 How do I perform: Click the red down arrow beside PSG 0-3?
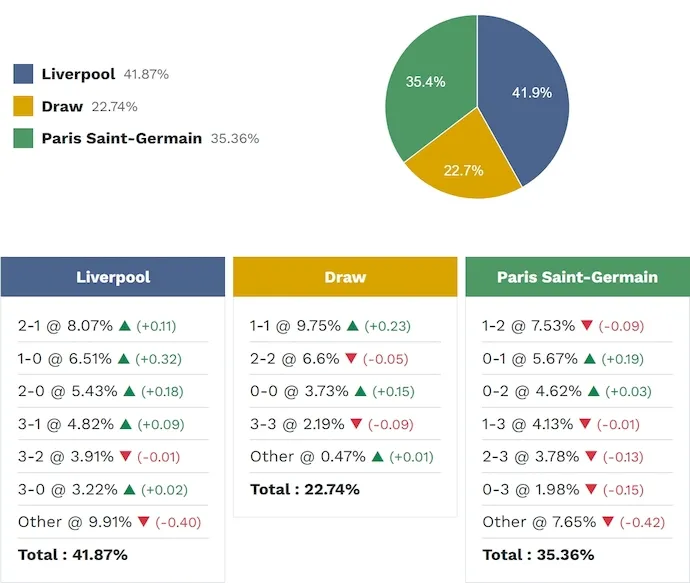pyautogui.click(x=585, y=490)
